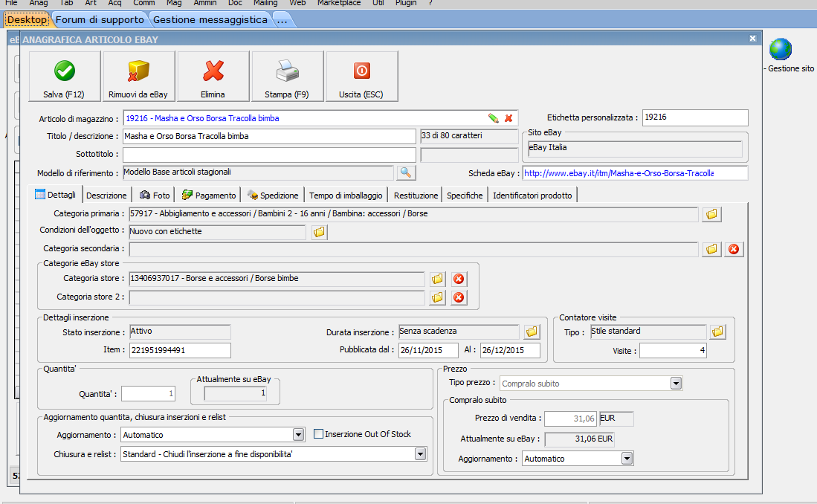817x504 pixels.
Task: Click Articolo di magazzino field text
Action: pos(202,118)
